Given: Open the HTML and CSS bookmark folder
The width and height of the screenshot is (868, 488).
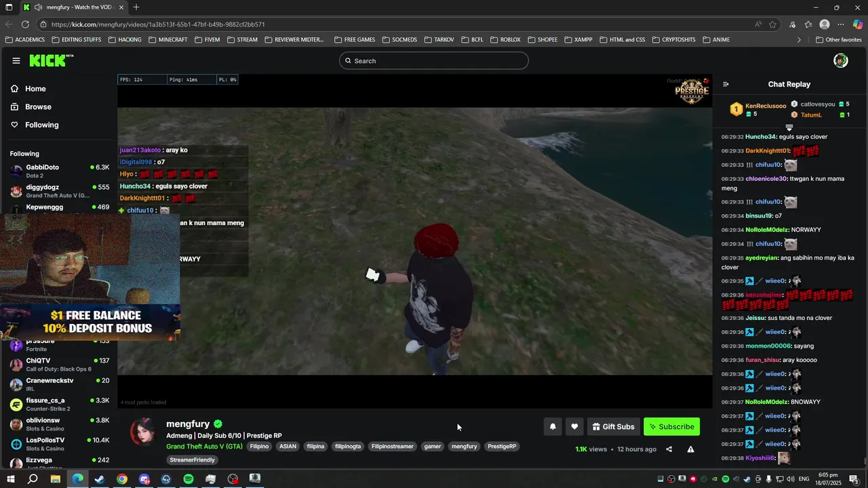Looking at the screenshot, I should click(x=621, y=40).
